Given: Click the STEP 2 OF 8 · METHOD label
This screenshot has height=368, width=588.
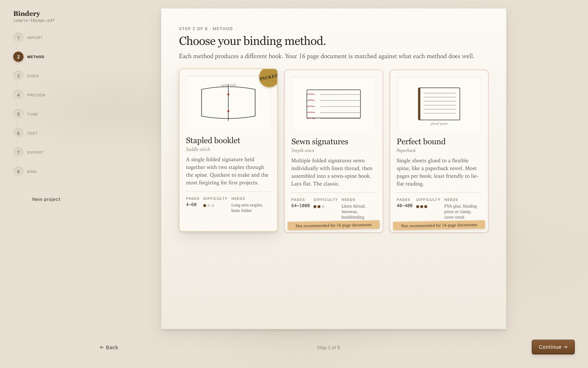Looking at the screenshot, I should point(206,29).
